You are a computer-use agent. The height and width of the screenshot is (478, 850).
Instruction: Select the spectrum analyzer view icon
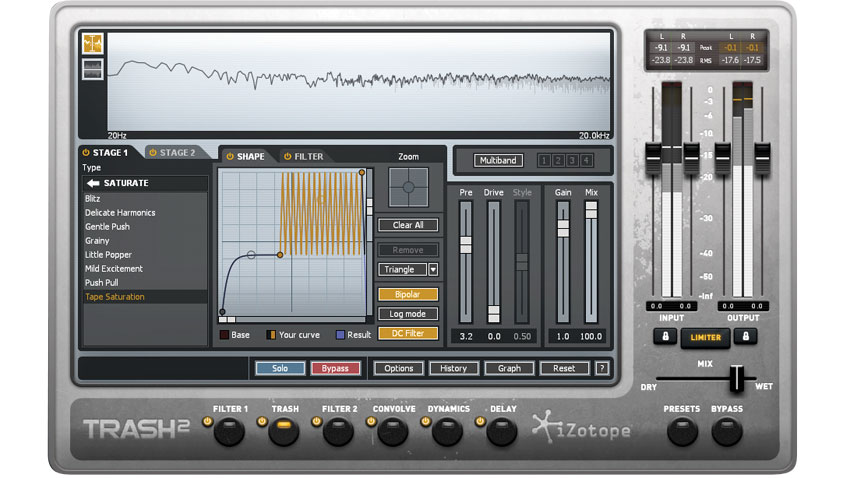[x=93, y=43]
